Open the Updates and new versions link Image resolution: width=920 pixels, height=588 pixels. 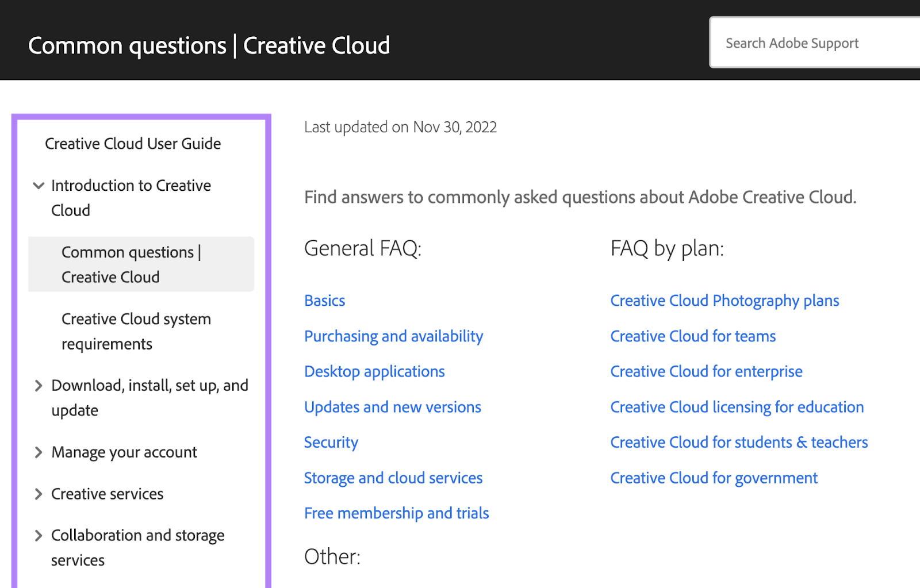392,407
